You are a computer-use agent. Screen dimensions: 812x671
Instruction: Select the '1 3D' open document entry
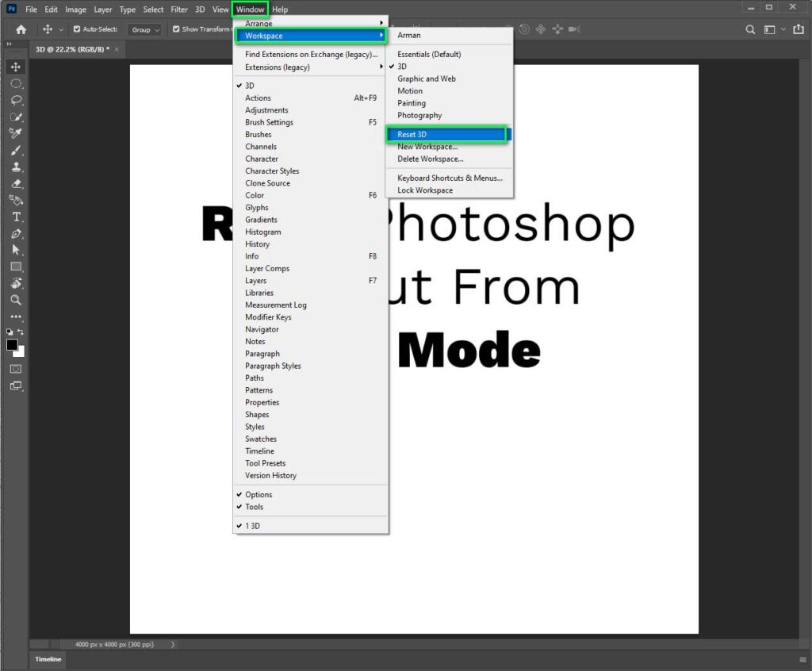[310, 525]
